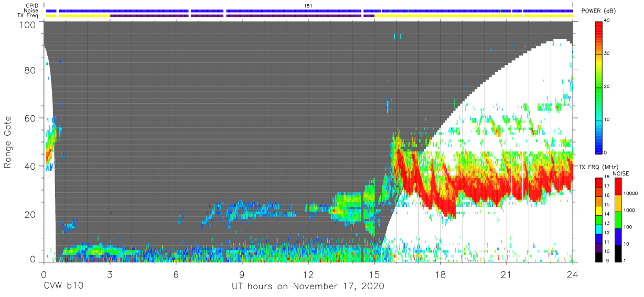Click the CVW b10 radar beam label
Image resolution: width=644 pixels, height=297 pixels.
click(x=63, y=286)
